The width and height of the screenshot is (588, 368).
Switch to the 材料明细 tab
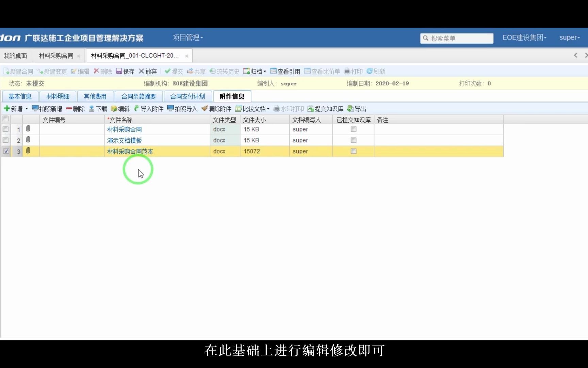point(58,96)
